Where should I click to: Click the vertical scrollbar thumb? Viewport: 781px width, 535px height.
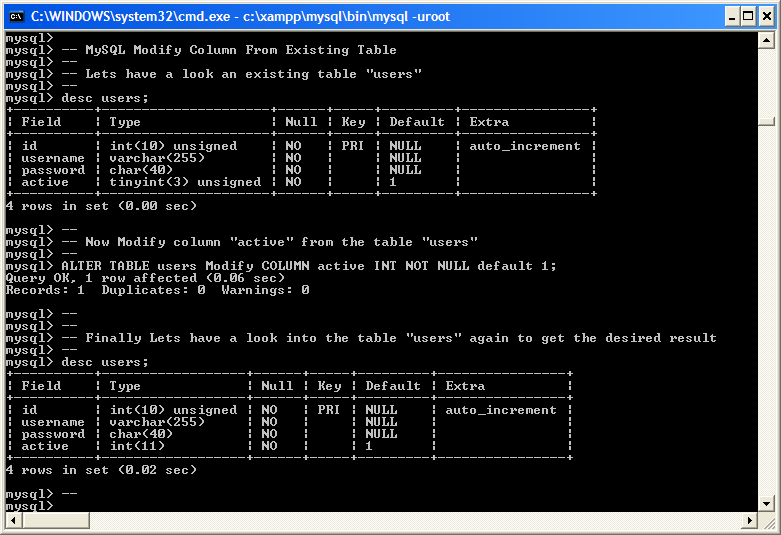point(767,121)
